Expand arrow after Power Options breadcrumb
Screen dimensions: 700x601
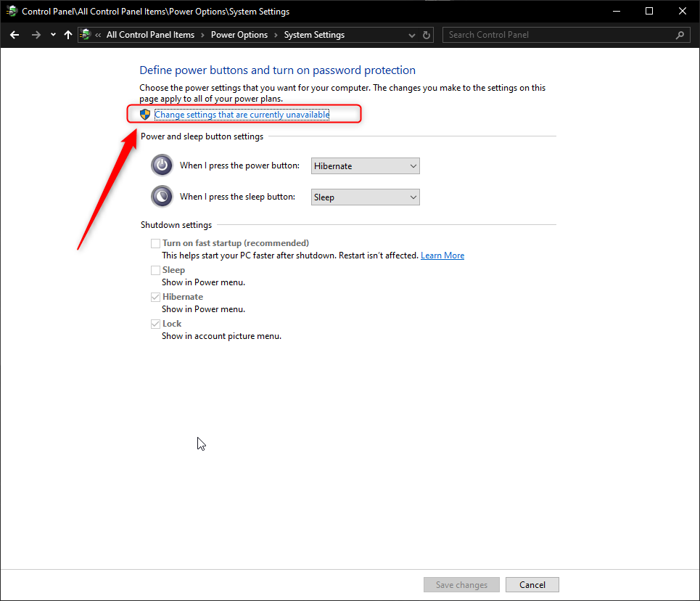(276, 35)
